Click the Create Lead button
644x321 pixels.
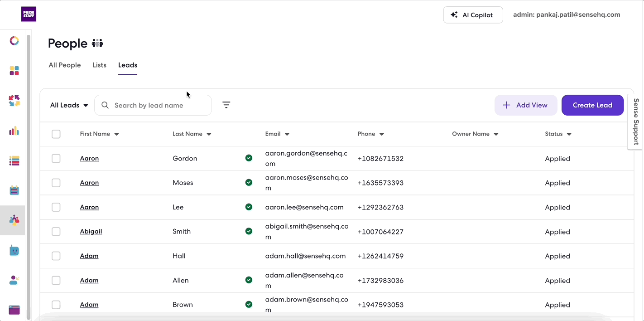click(592, 105)
